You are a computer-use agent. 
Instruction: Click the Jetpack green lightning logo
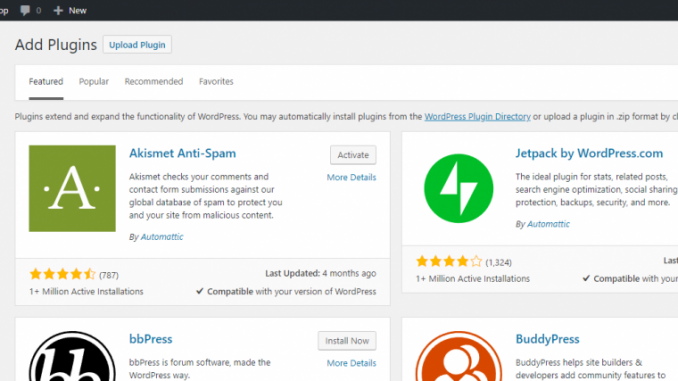coord(458,189)
